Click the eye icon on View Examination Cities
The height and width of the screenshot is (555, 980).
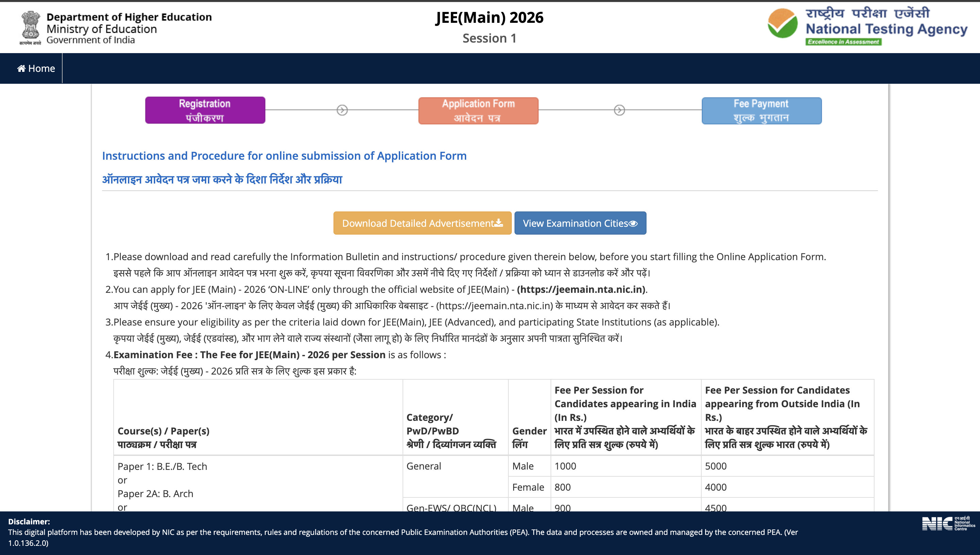coord(633,224)
